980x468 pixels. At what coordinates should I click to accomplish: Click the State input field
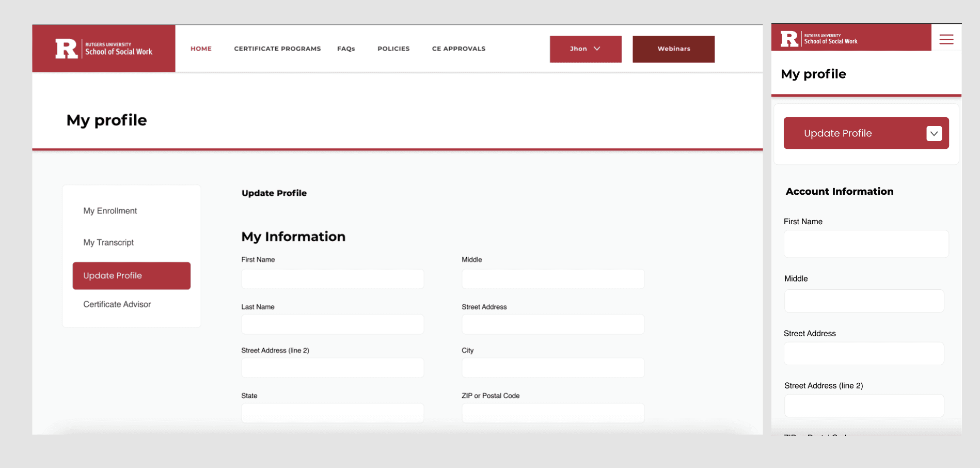coord(333,413)
